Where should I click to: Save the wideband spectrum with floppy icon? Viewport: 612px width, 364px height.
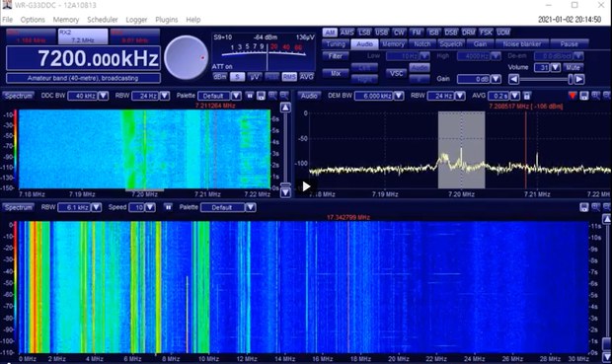click(584, 207)
